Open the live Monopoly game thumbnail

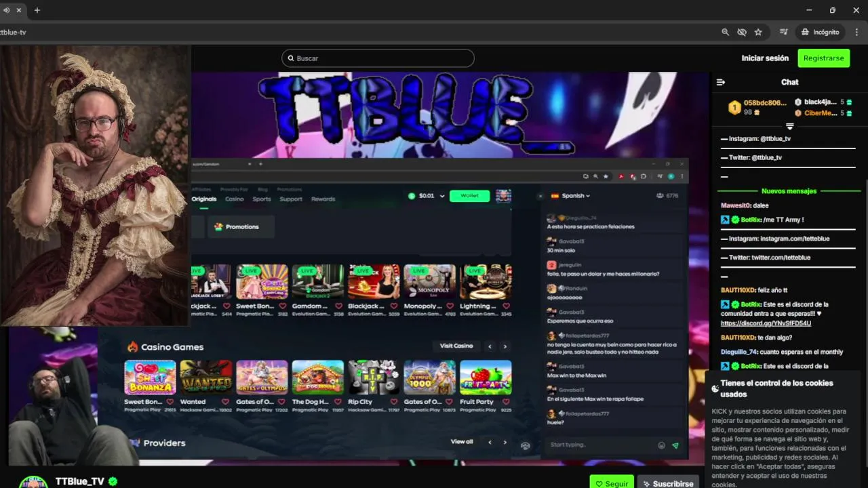tap(430, 281)
